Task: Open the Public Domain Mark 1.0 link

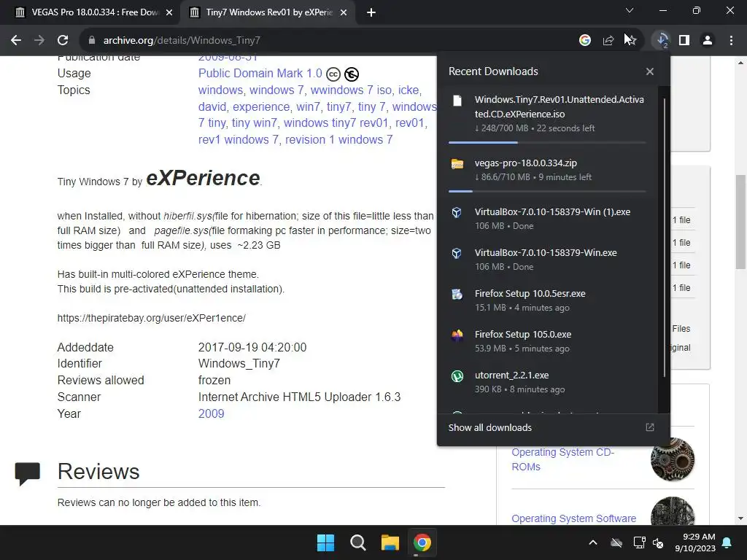Action: pyautogui.click(x=260, y=74)
